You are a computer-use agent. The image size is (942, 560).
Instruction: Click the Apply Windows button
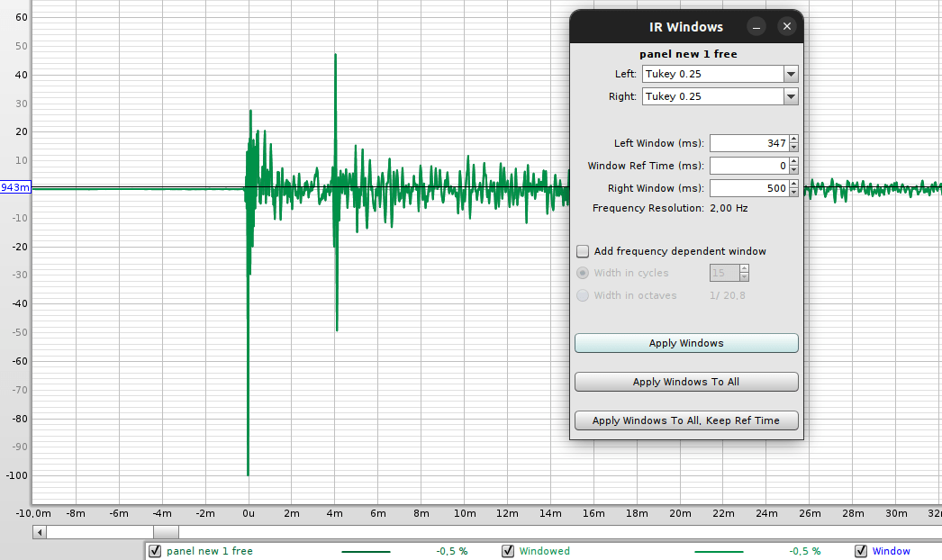click(686, 343)
